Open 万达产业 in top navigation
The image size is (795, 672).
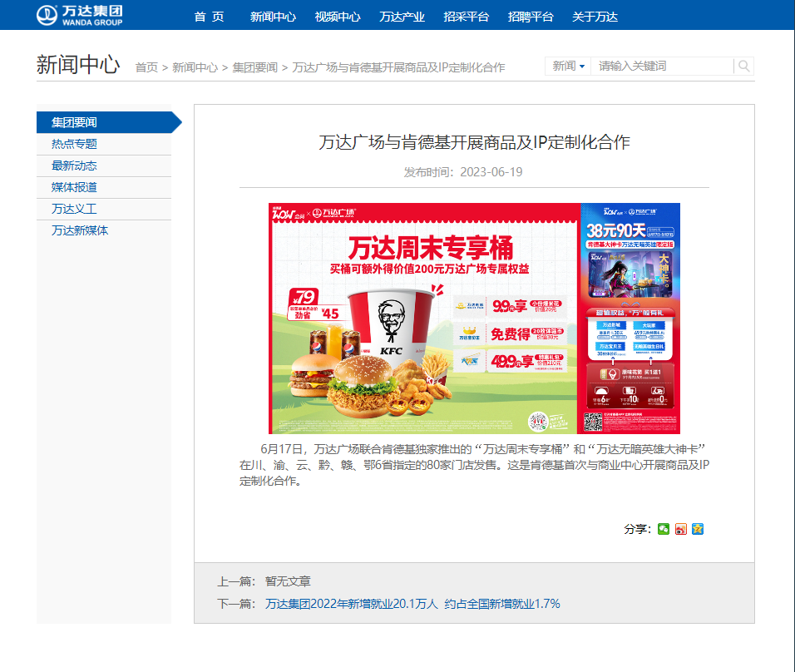[402, 17]
